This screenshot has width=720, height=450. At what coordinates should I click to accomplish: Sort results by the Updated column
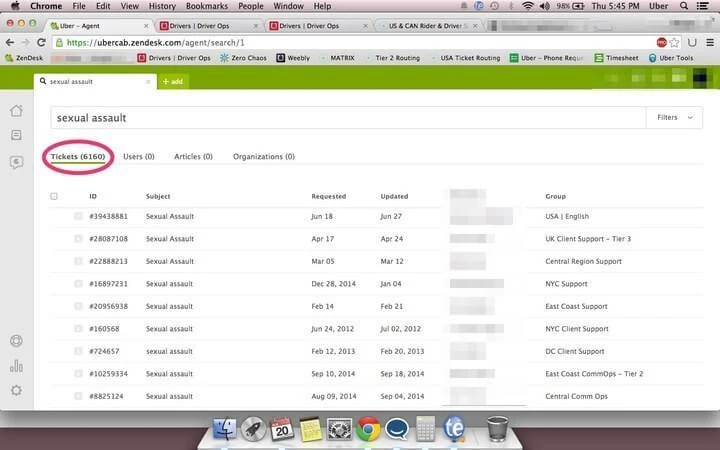(394, 196)
